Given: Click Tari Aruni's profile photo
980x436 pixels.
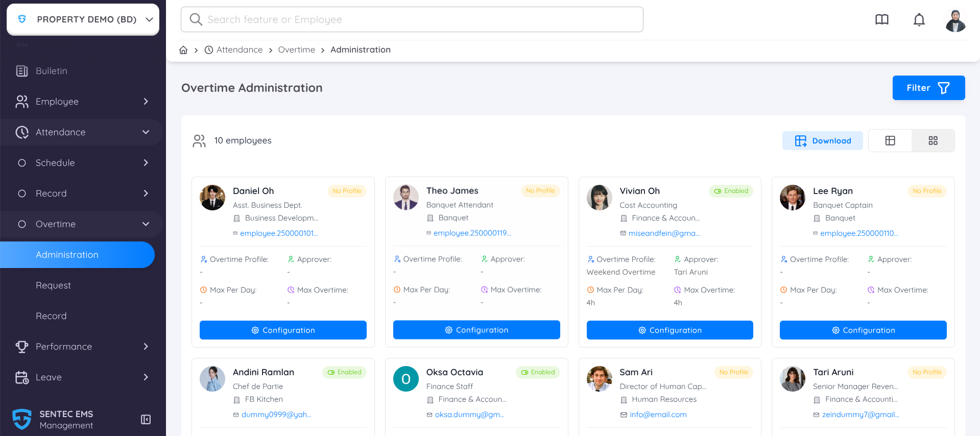Looking at the screenshot, I should click(793, 379).
